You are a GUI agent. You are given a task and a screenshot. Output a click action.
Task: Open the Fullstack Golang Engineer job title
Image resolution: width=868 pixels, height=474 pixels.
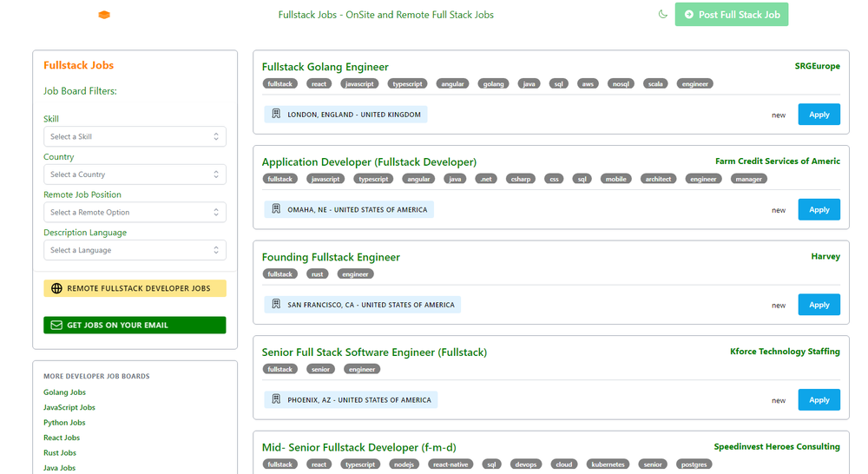[325, 67]
